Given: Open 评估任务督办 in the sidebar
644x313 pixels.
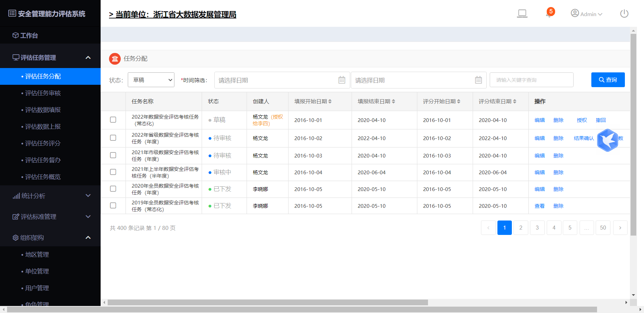Looking at the screenshot, I should [x=50, y=160].
